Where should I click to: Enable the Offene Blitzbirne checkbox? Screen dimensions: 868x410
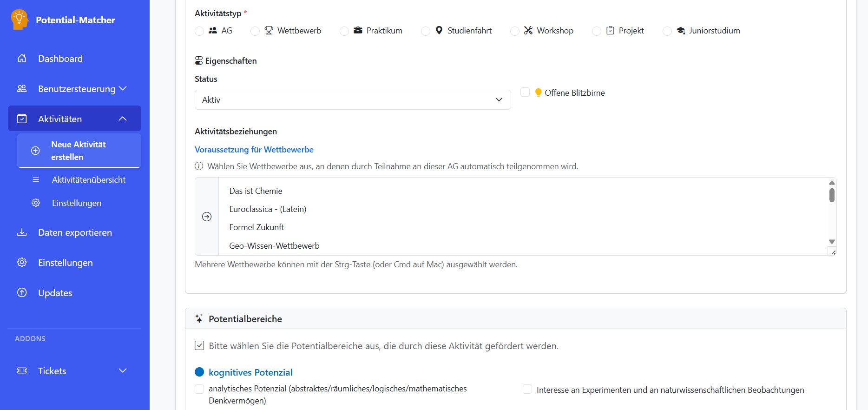525,92
